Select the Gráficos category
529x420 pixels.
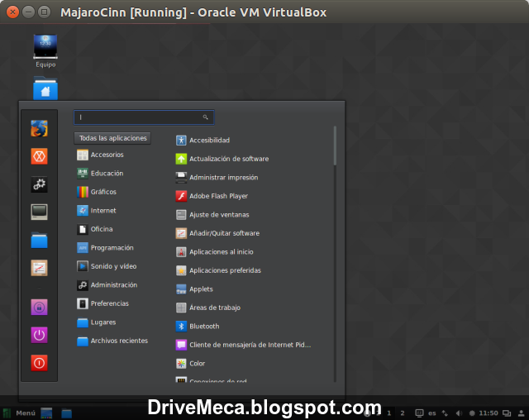click(x=97, y=192)
